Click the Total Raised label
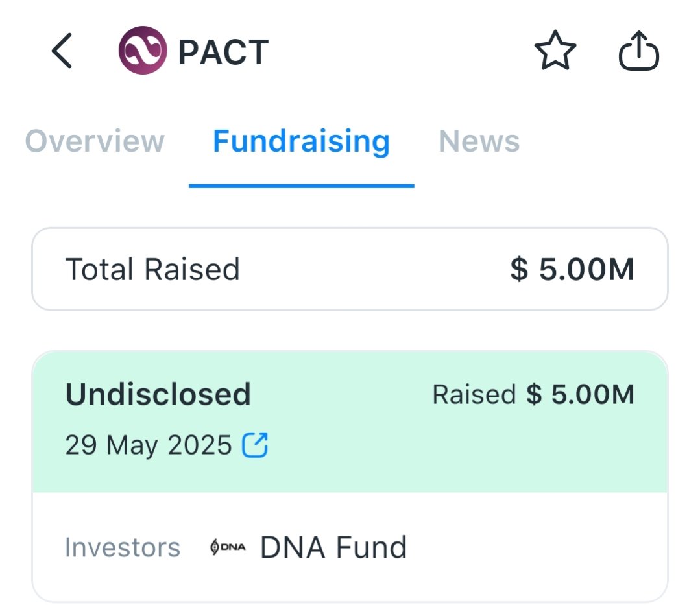Screen dimensions: 700x605 click(152, 269)
